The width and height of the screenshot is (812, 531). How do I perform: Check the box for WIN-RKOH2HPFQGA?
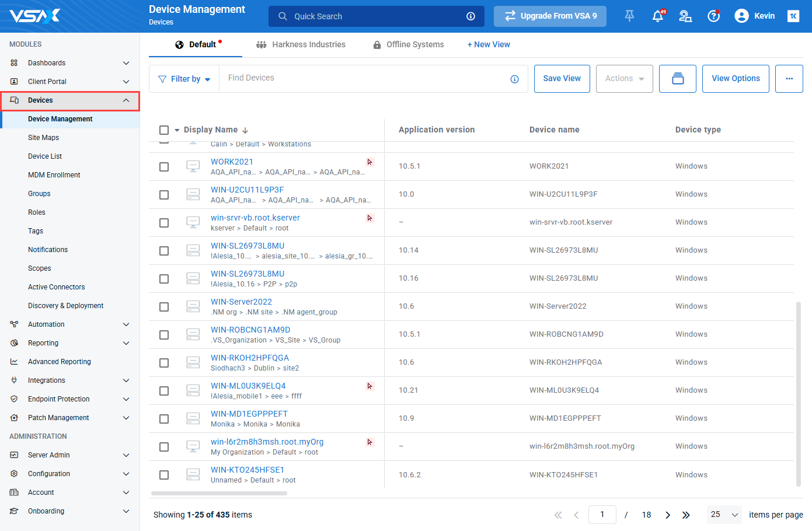(164, 363)
